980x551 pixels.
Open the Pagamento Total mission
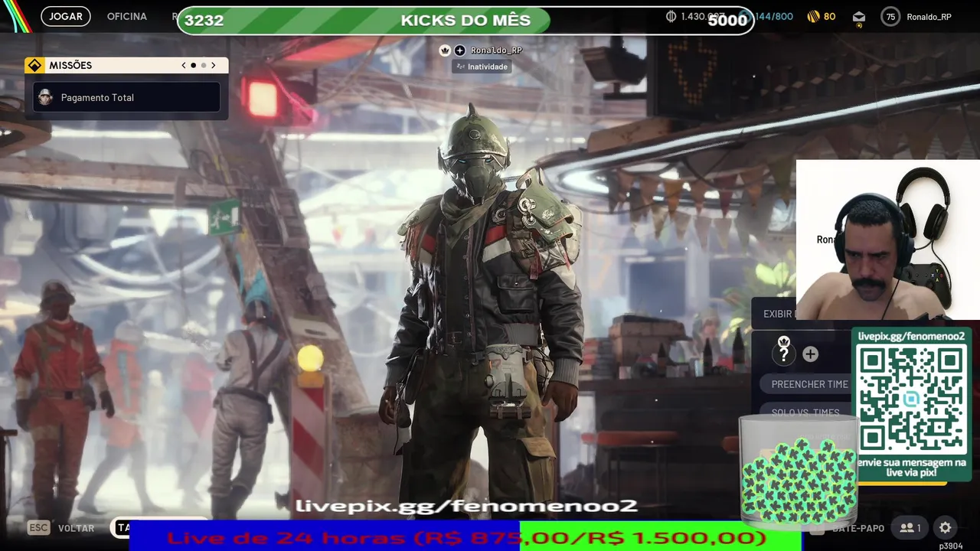point(127,97)
